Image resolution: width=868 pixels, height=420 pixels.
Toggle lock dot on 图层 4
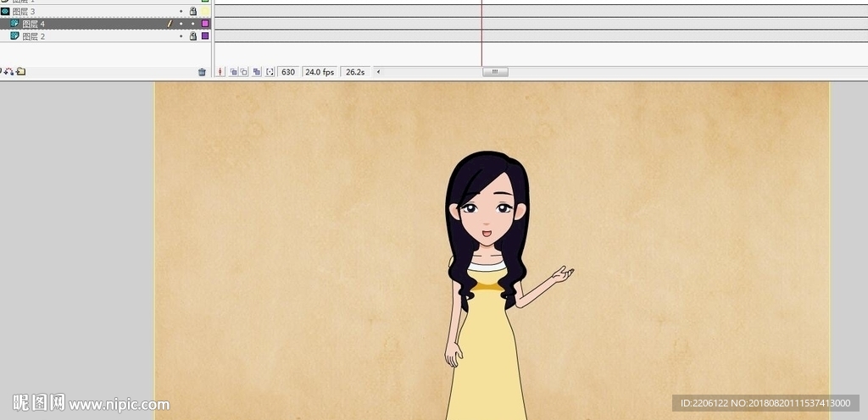(193, 24)
